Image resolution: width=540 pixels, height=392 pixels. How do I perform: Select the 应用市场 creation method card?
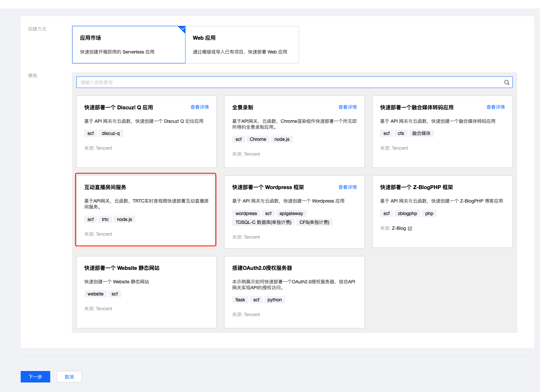click(129, 45)
